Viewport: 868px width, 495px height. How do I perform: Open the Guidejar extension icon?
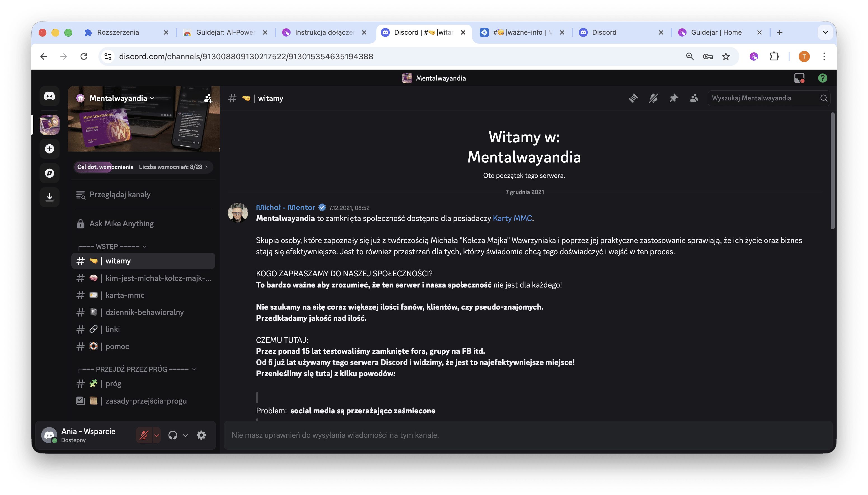click(754, 56)
